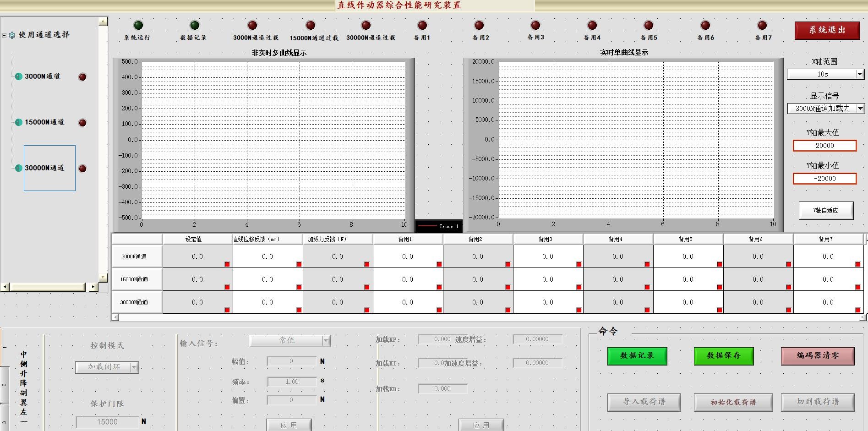Toggle the LED right of 3000N通道 tree row
Screen dimensions: 868x431
click(x=82, y=77)
